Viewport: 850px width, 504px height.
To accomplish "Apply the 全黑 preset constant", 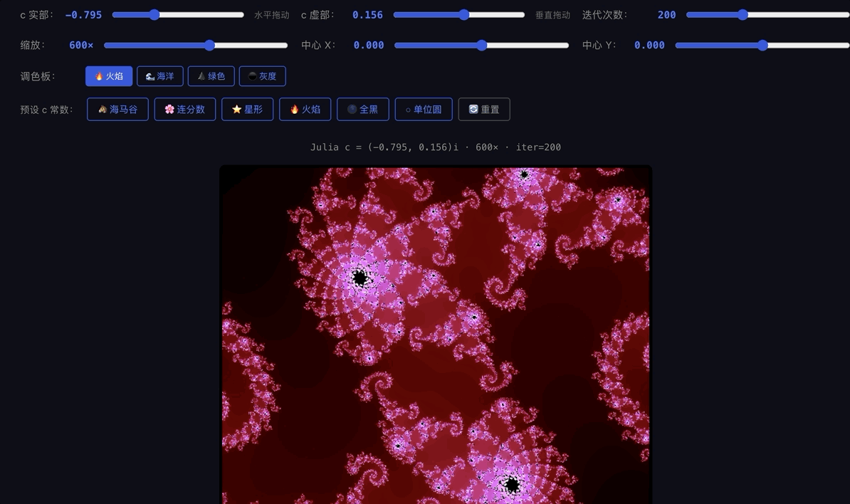I will click(362, 110).
